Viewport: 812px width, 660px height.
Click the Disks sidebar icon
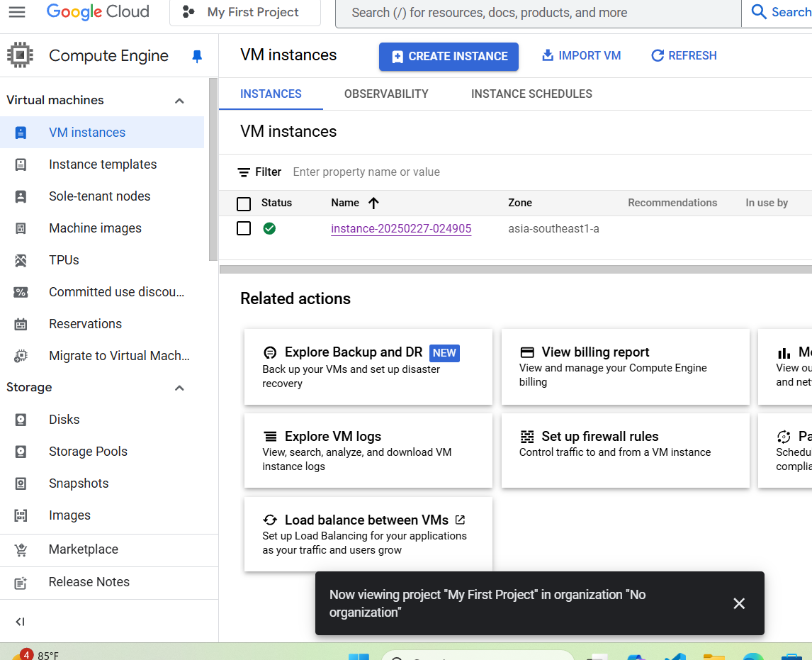point(21,420)
